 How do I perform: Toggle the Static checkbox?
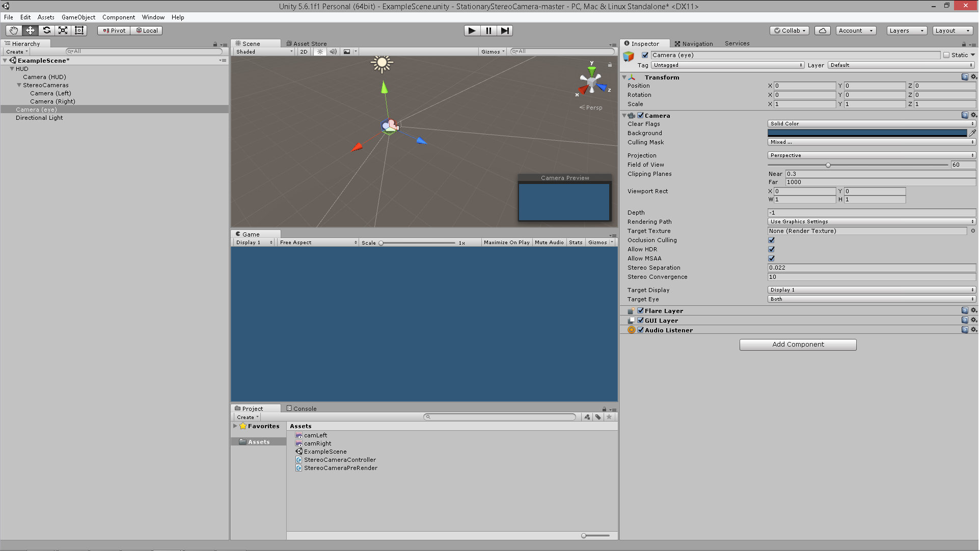click(x=946, y=55)
